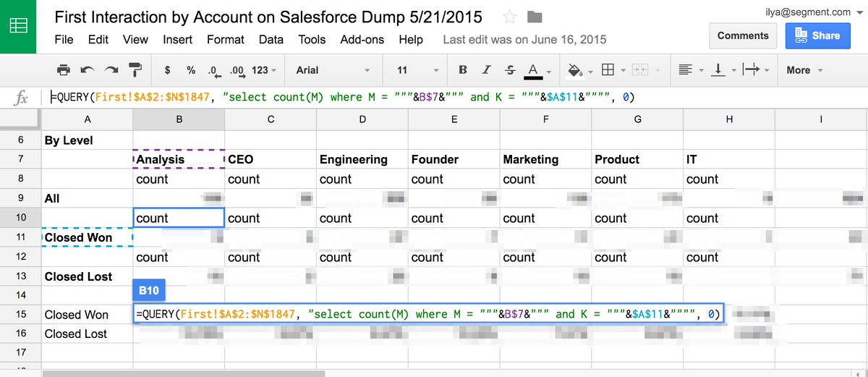Image resolution: width=868 pixels, height=377 pixels.
Task: Select the count cell in B10
Action: 179,218
